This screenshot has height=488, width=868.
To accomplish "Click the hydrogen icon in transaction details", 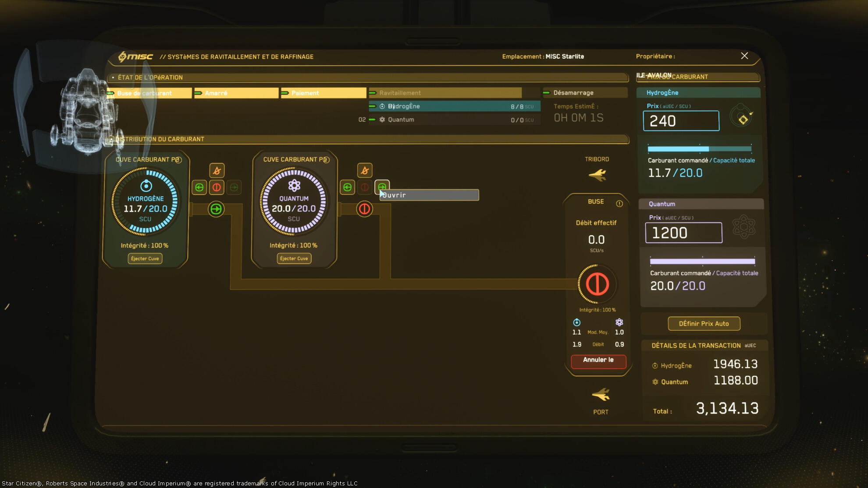I will pyautogui.click(x=655, y=366).
